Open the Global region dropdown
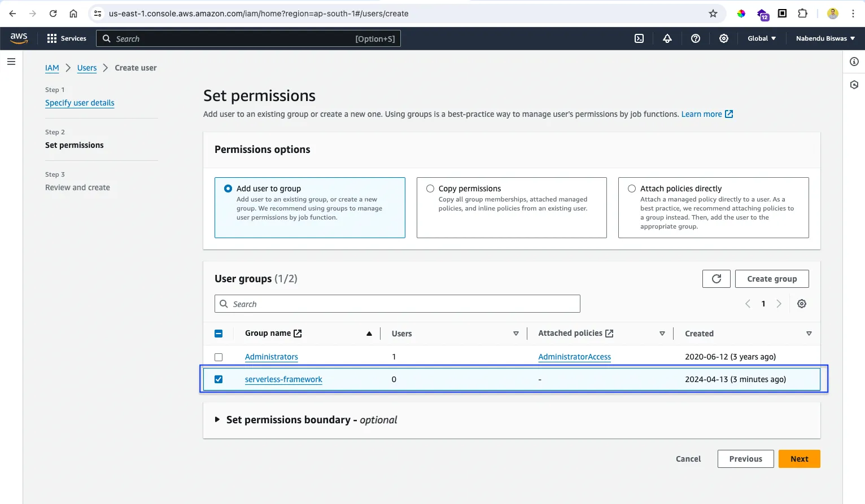The image size is (865, 504). click(762, 38)
